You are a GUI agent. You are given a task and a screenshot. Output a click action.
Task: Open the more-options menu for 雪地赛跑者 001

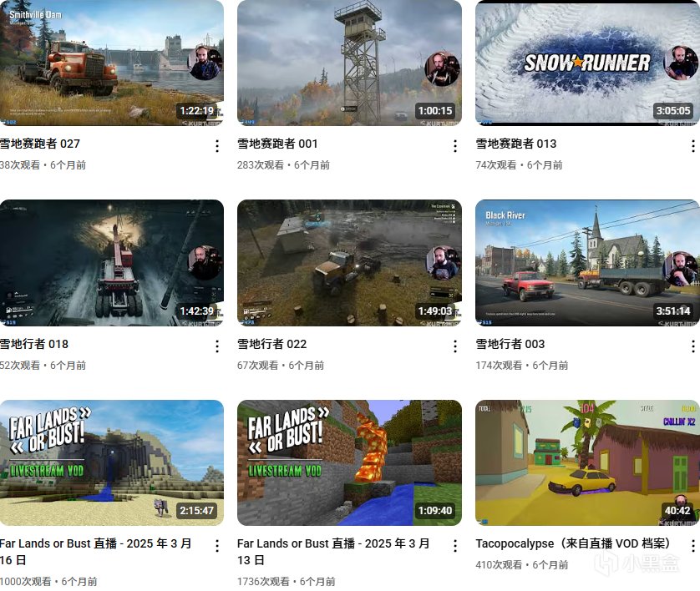455,146
